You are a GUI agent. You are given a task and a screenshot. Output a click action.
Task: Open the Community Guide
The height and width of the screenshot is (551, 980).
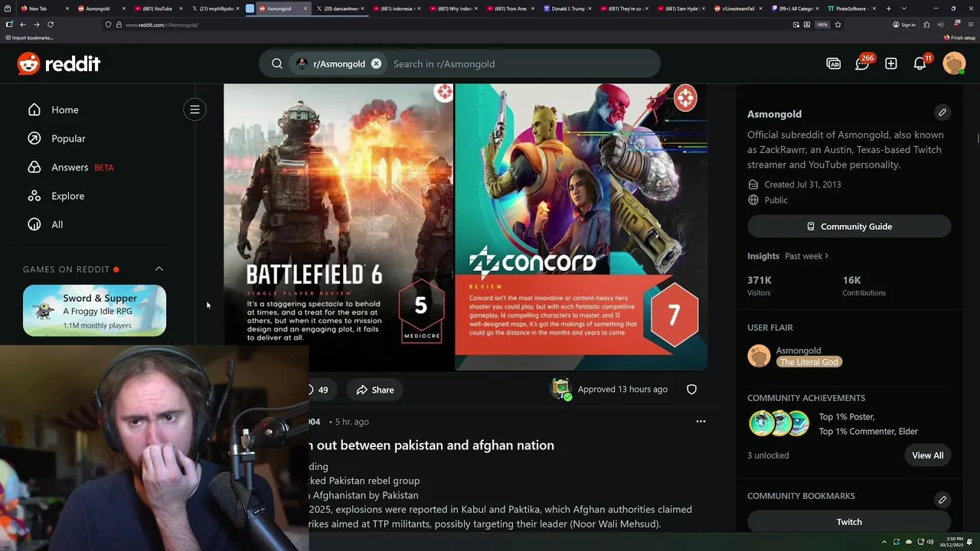[x=849, y=227]
